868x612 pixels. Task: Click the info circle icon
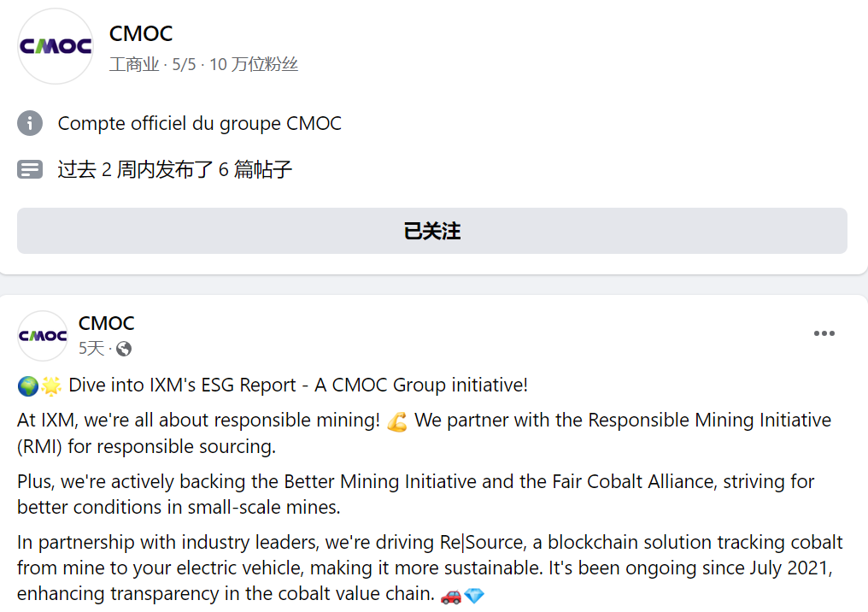[x=30, y=123]
